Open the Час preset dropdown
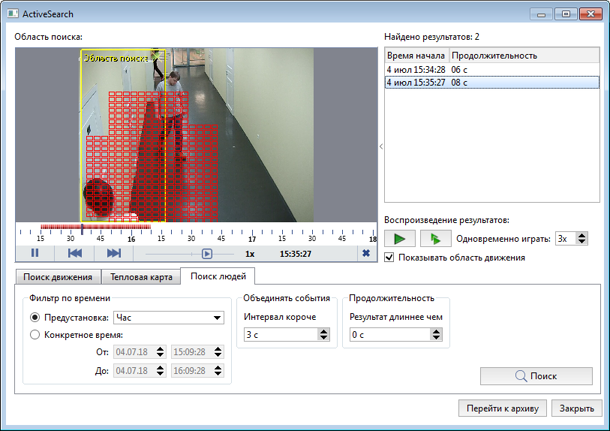Screen dimensions: 610x431 168,318
